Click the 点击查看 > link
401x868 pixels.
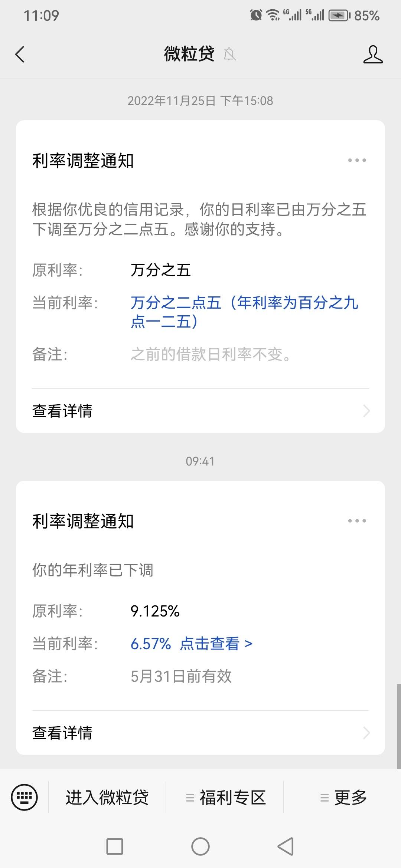tap(216, 644)
